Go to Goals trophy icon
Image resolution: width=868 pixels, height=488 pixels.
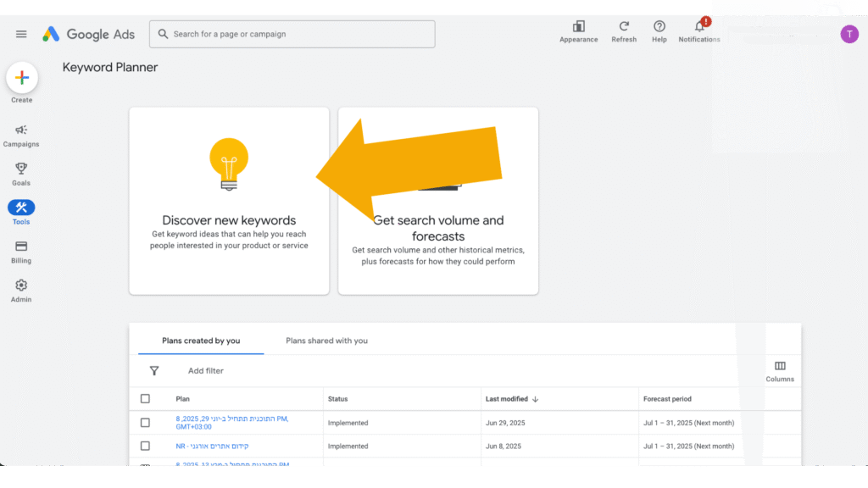point(21,169)
